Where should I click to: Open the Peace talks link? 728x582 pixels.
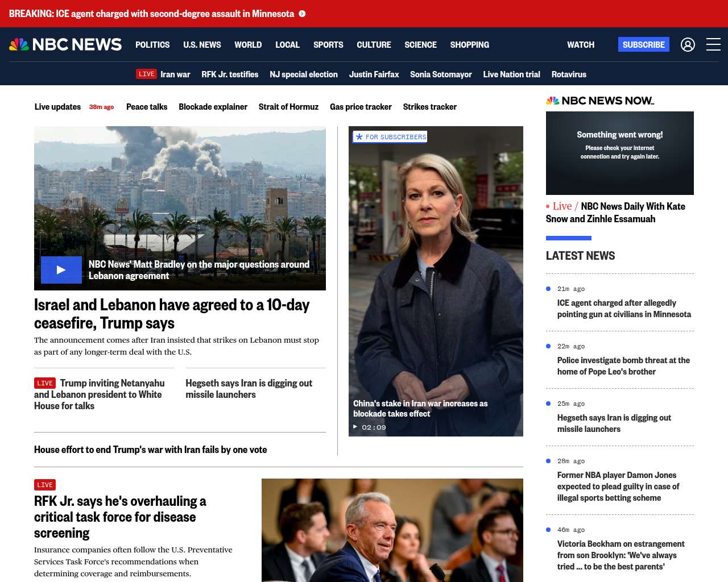(x=147, y=106)
